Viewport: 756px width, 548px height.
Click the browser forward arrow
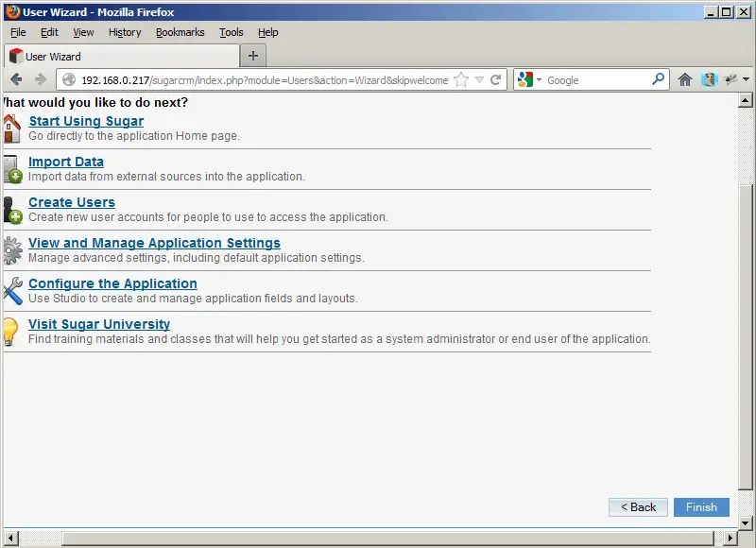click(41, 79)
